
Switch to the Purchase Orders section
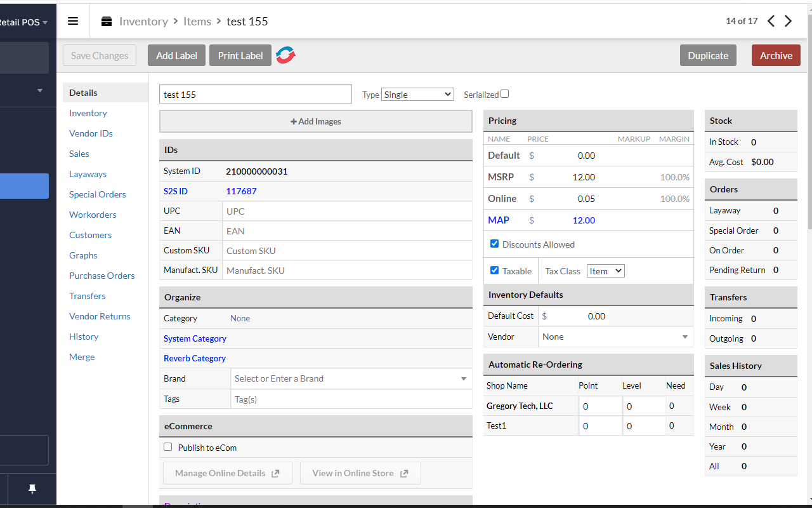101,275
